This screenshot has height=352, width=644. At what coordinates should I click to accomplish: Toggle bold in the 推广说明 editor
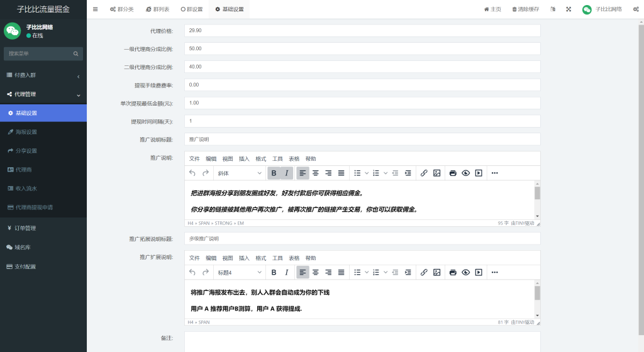274,173
